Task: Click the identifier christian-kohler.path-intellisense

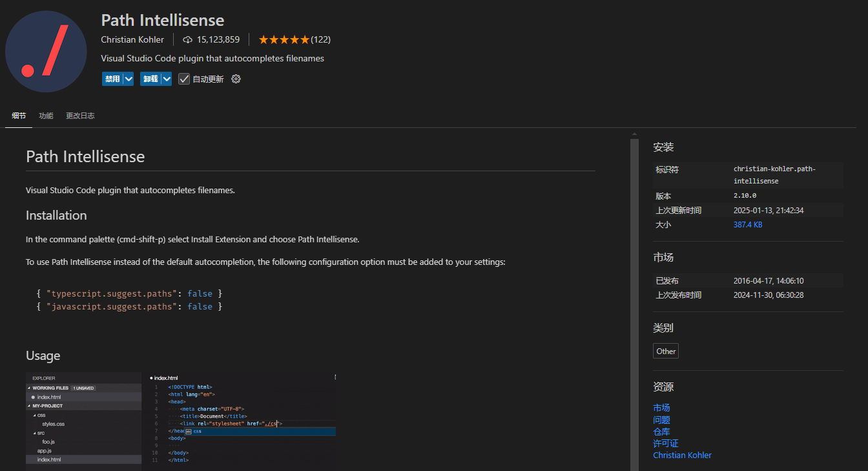Action: tap(774, 175)
